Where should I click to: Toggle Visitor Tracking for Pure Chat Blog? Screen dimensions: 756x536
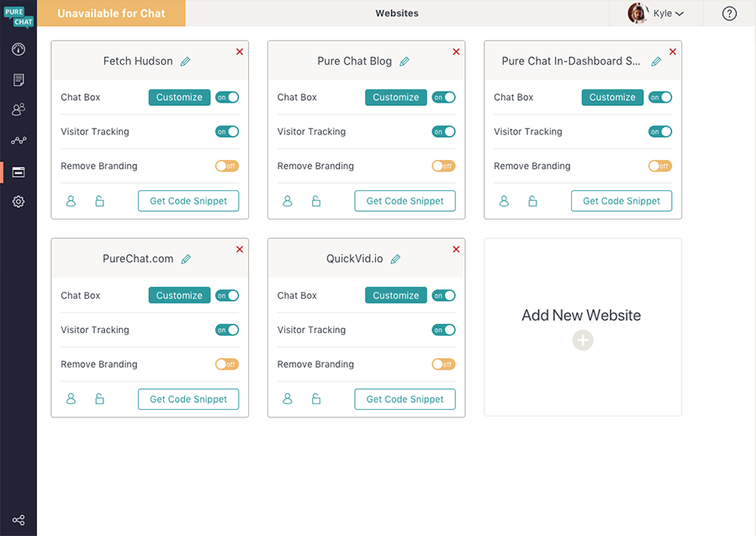click(443, 132)
